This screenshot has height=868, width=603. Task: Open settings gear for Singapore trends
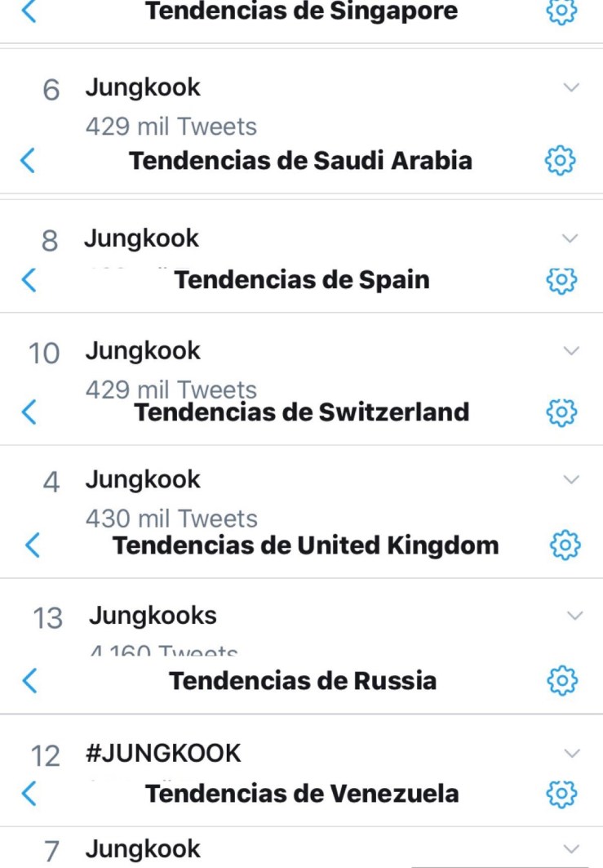click(x=561, y=11)
